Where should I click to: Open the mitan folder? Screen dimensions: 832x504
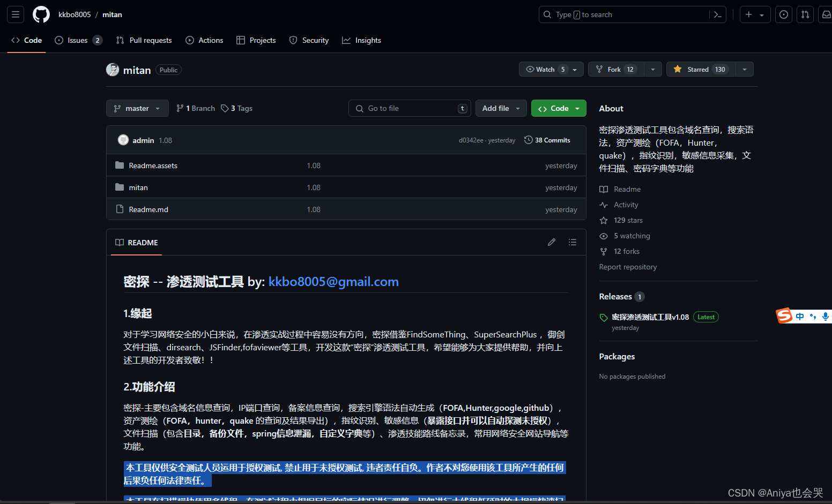(x=138, y=187)
